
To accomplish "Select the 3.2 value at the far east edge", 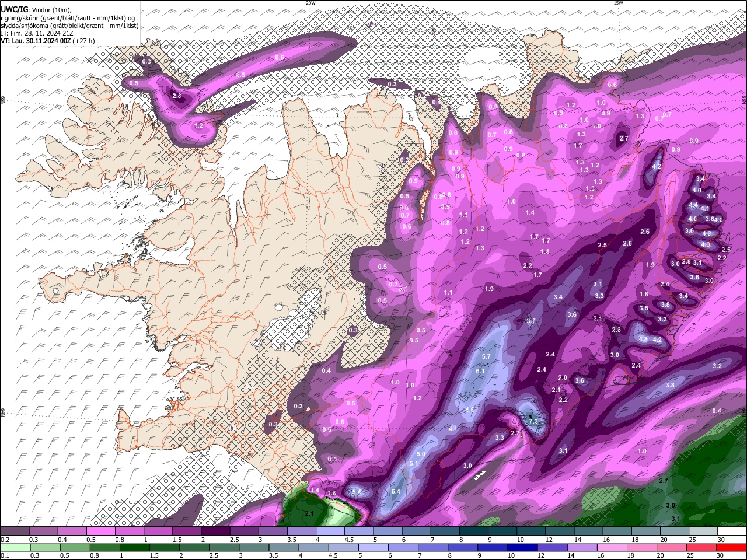I will (x=718, y=366).
